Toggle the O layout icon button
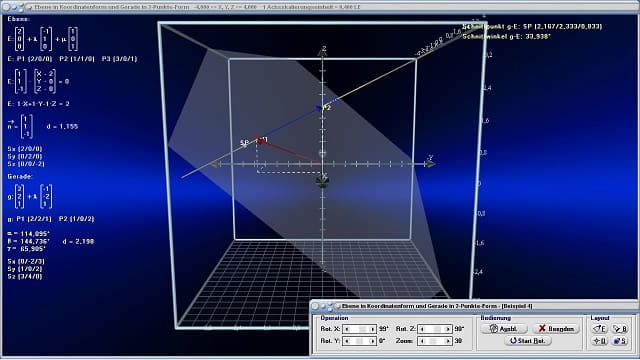Screen dimensions: 640x360 point(600,340)
